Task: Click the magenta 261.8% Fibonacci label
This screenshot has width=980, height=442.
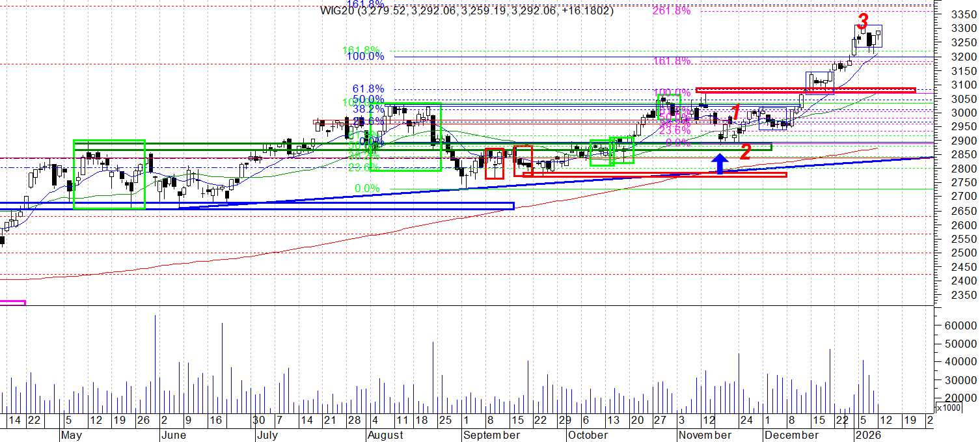Action: point(670,10)
